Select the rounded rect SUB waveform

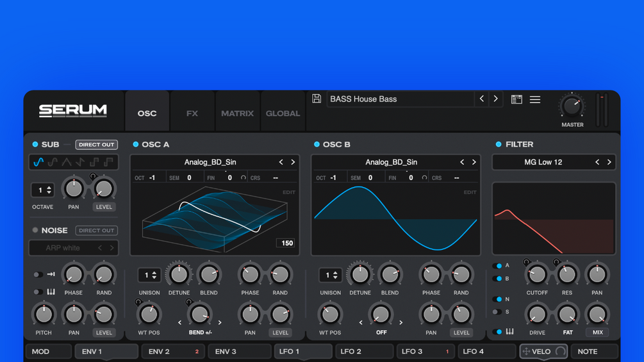(x=53, y=162)
